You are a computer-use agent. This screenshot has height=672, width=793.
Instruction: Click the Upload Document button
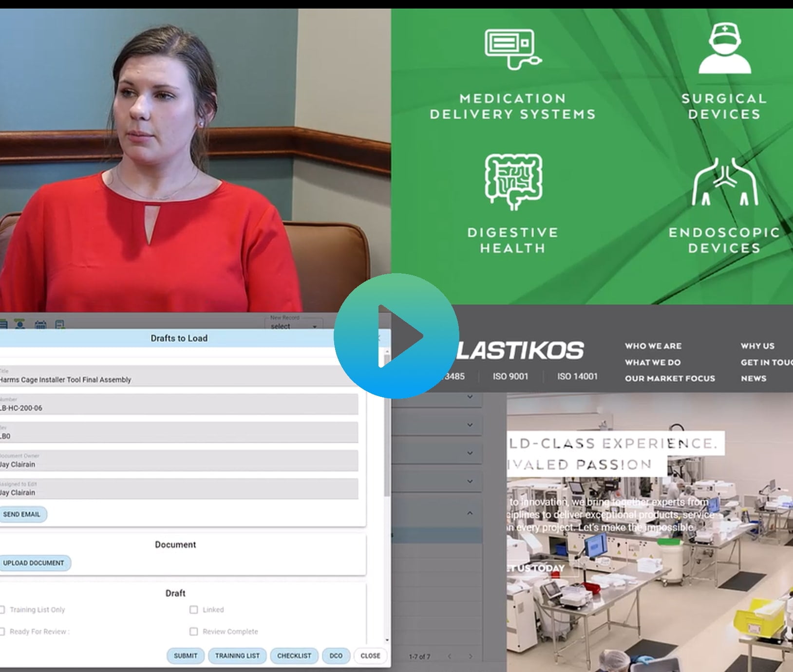point(34,563)
